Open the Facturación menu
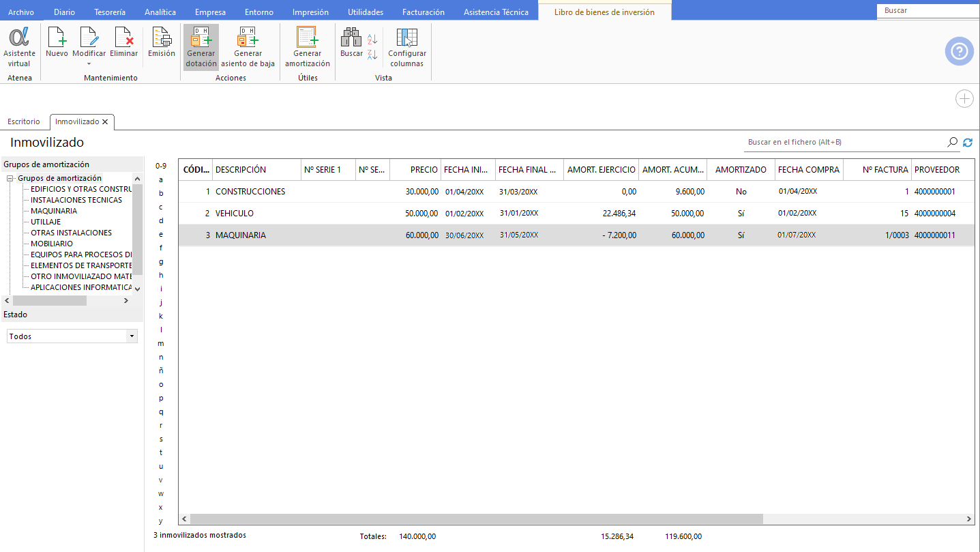This screenshot has width=980, height=552. [x=424, y=12]
